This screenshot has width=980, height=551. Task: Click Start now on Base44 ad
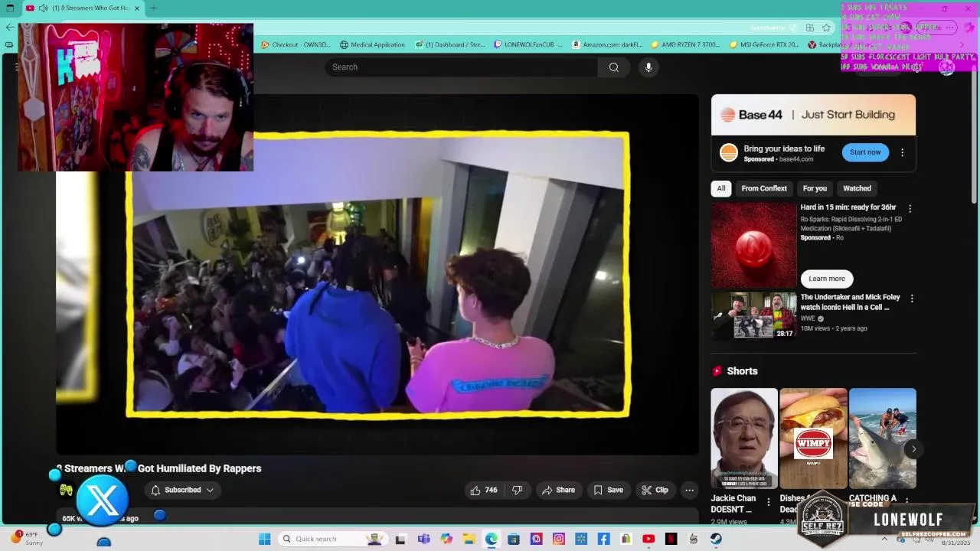point(865,152)
